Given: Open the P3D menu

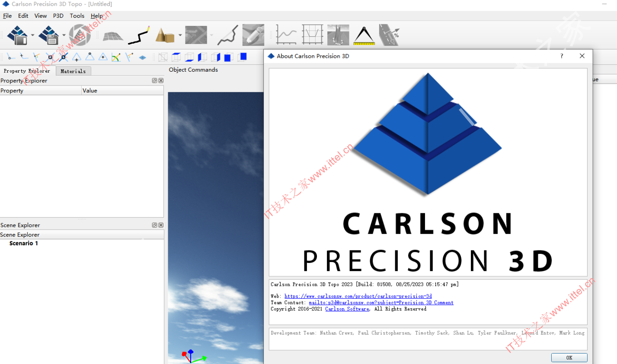Looking at the screenshot, I should pos(58,16).
